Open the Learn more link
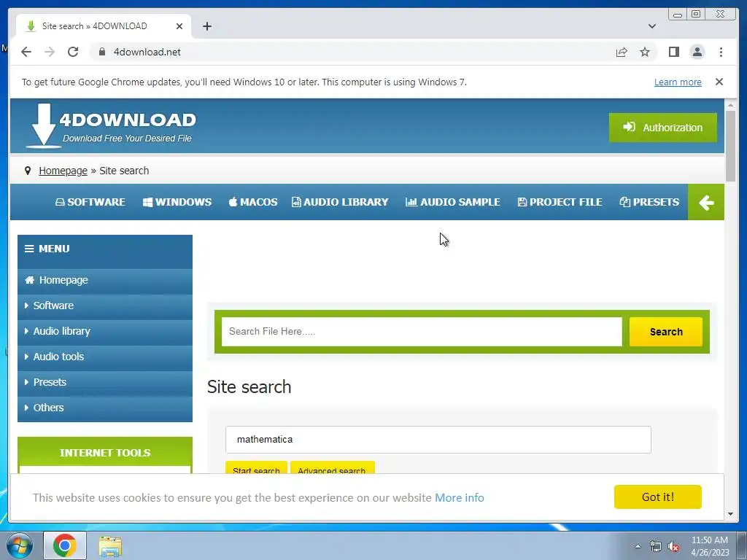Viewport: 747px width, 560px height. pos(678,82)
